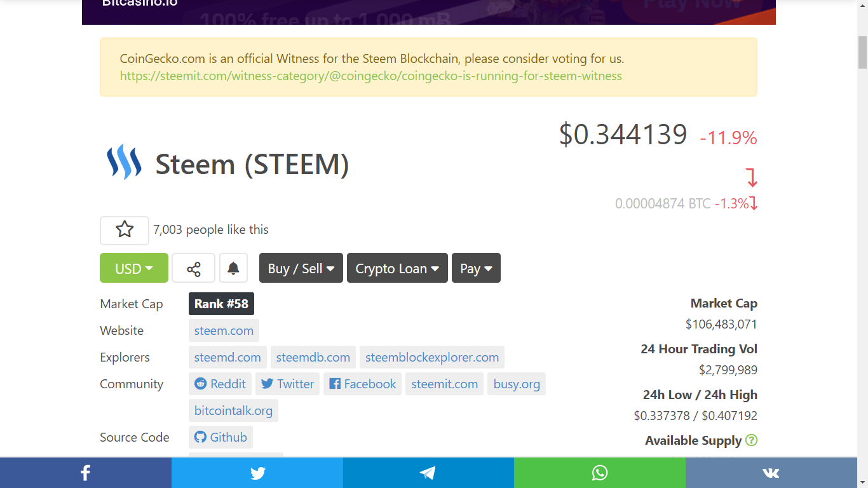This screenshot has width=868, height=488.
Task: Open the USD currency dropdown
Action: click(x=134, y=268)
